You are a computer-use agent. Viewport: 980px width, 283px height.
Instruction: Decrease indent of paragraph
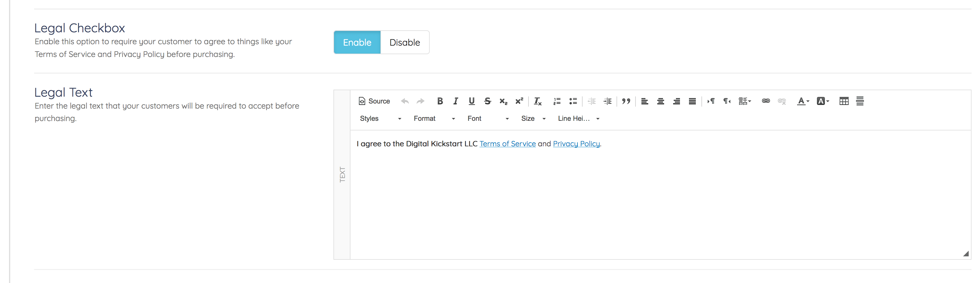point(592,101)
